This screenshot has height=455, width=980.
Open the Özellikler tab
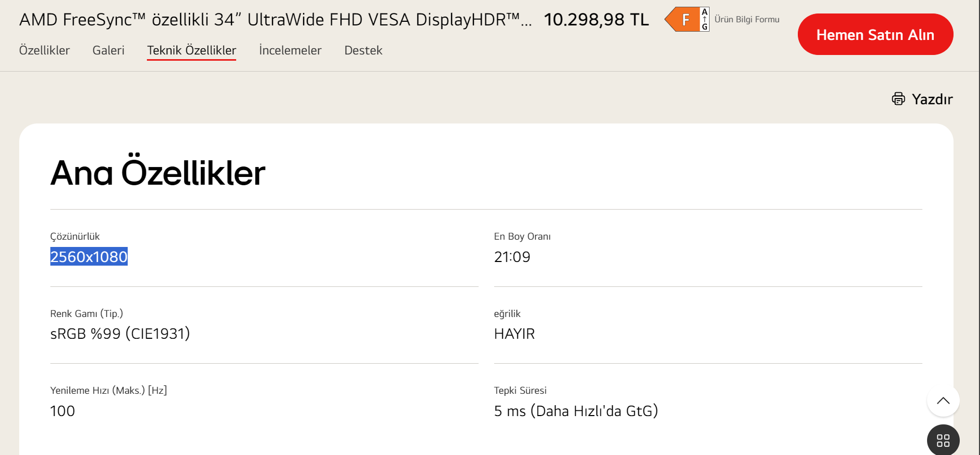pos(45,50)
